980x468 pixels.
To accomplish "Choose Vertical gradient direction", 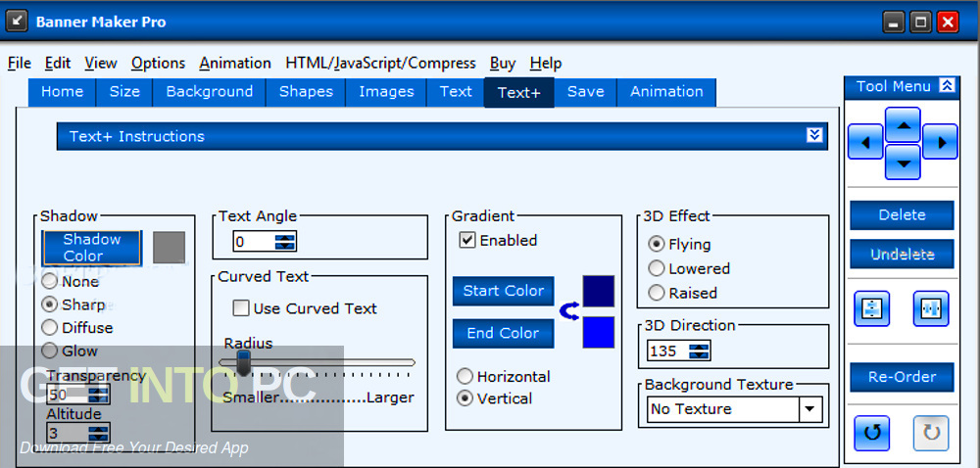I will point(465,398).
